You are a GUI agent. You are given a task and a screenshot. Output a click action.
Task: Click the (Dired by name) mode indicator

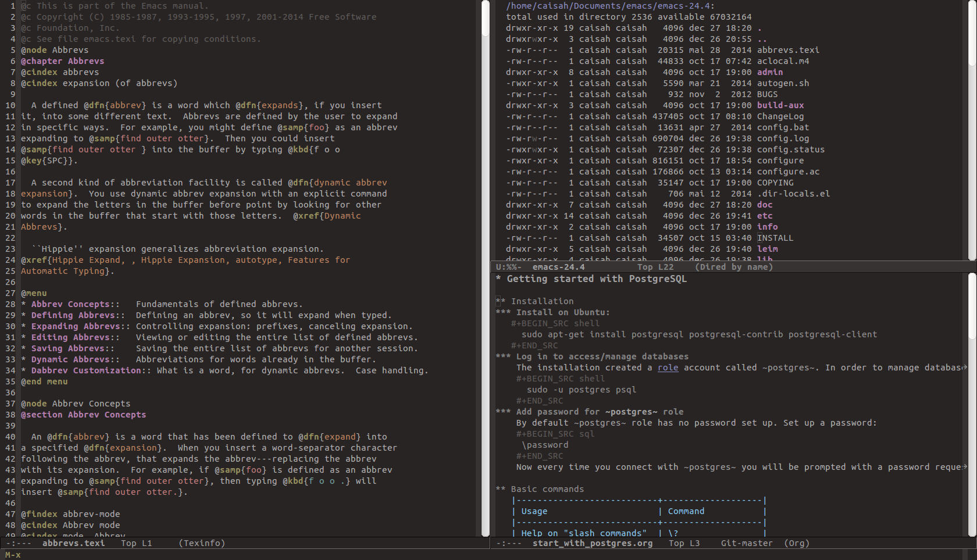pyautogui.click(x=733, y=267)
